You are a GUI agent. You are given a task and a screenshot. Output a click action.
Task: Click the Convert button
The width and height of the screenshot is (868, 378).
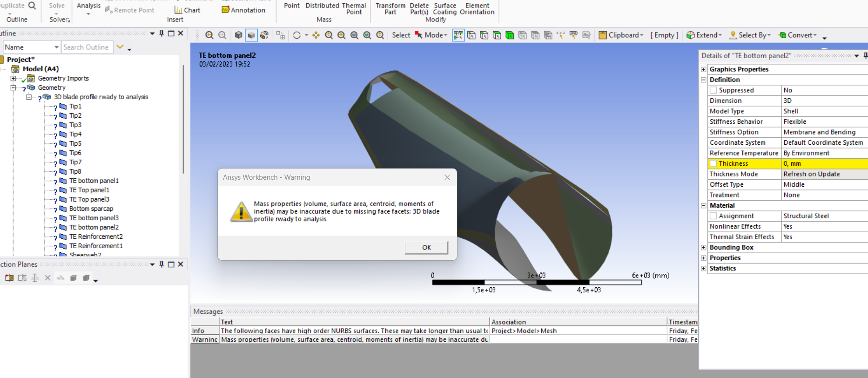pos(798,35)
